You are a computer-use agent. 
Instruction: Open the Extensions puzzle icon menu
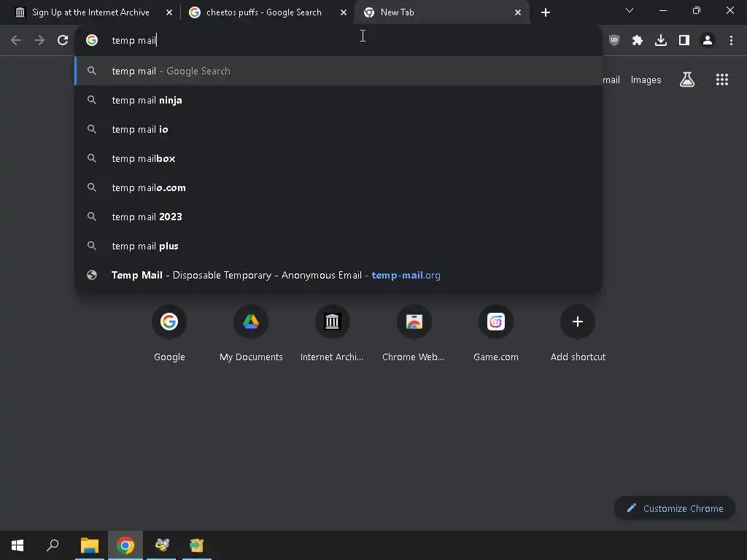(638, 40)
